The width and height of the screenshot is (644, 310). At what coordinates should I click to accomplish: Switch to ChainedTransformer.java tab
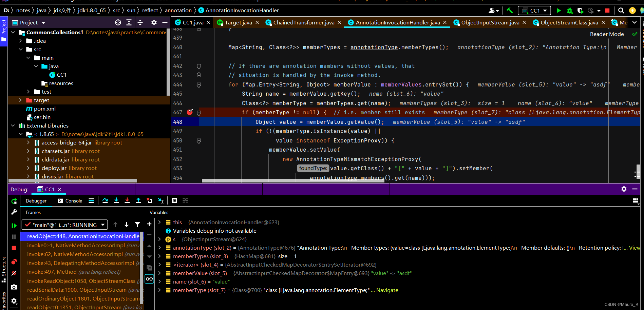[x=304, y=22]
